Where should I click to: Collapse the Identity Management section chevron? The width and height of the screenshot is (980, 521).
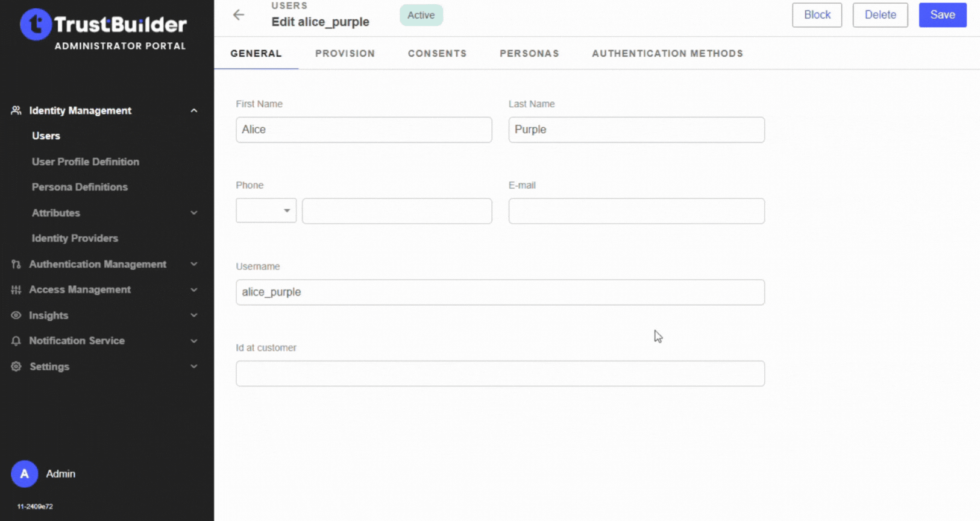pos(194,110)
